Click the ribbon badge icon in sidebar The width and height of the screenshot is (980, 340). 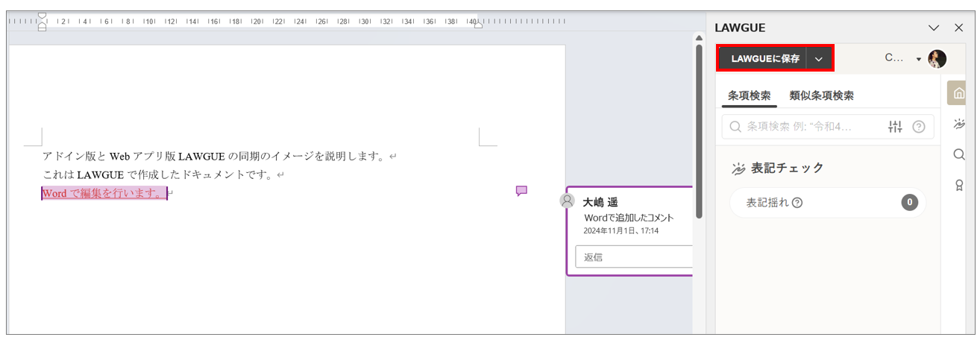tap(959, 185)
